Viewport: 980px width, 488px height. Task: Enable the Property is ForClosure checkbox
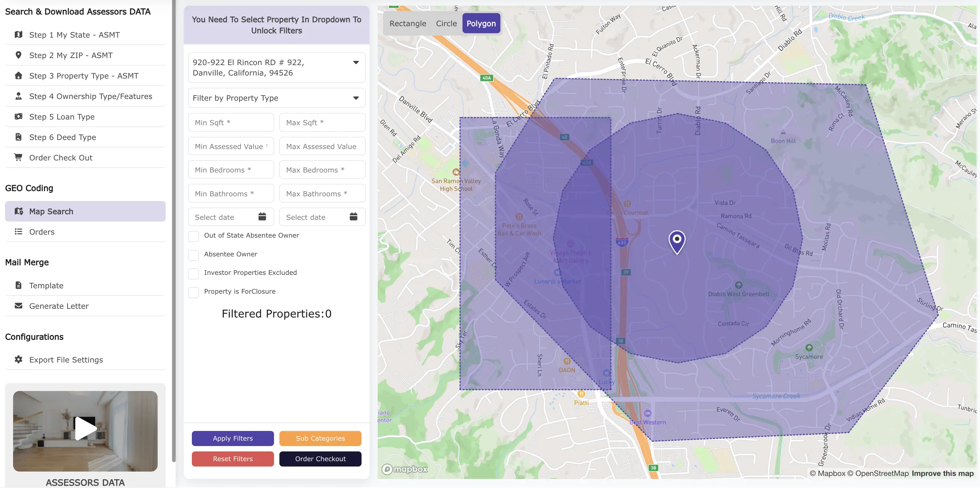194,292
